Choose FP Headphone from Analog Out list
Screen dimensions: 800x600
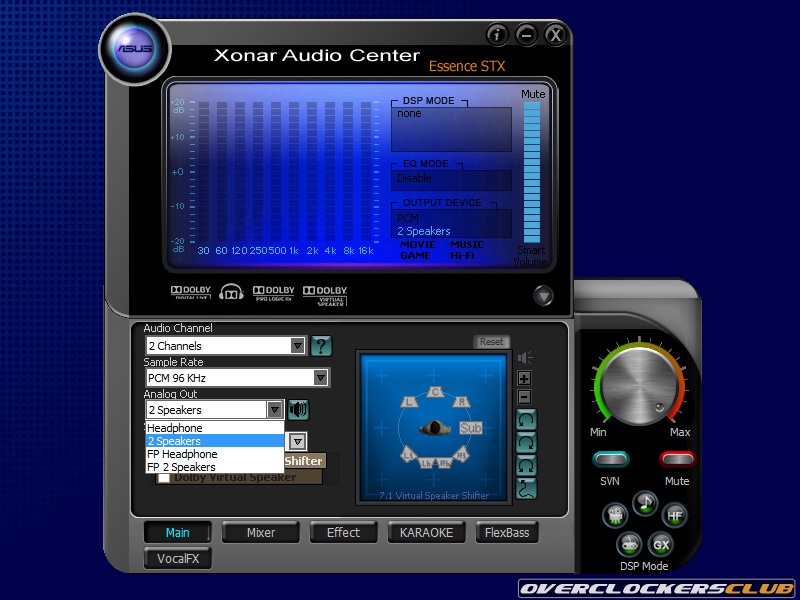[x=215, y=454]
